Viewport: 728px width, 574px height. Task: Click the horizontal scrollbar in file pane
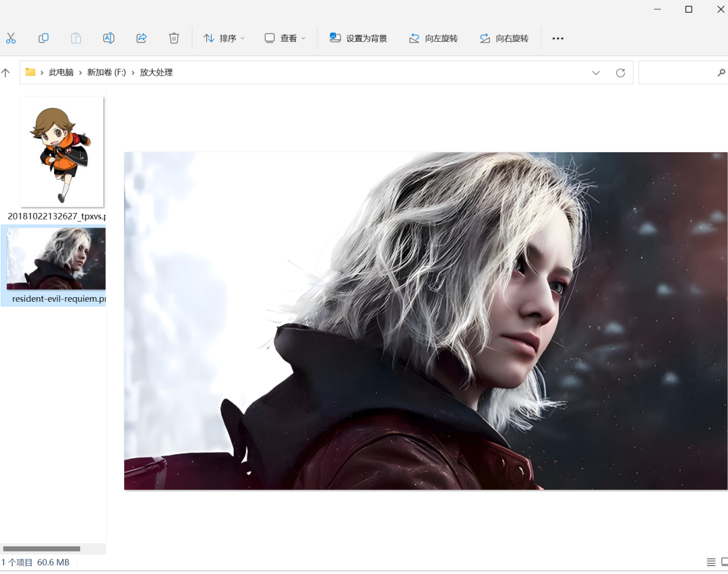(42, 548)
